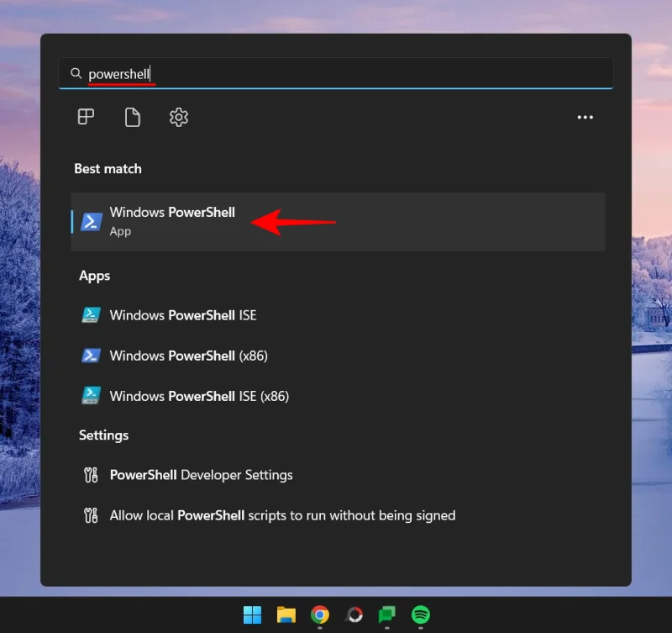Open Spotify from the taskbar

(420, 615)
